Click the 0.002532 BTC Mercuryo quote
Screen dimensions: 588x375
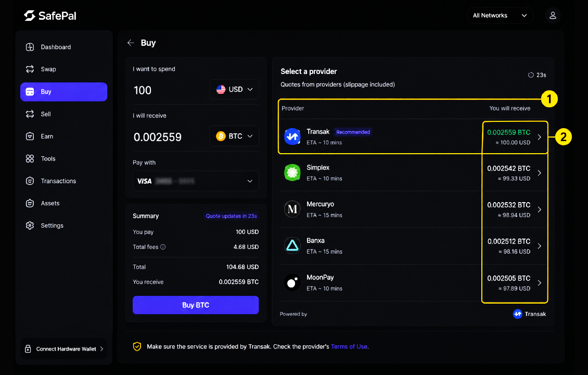(508, 205)
